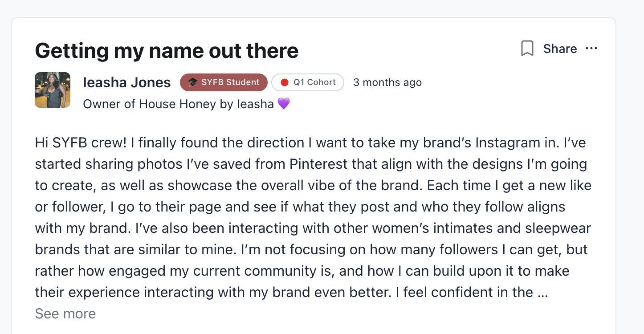
Task: Click the 3 months ago timestamp
Action: 387,82
